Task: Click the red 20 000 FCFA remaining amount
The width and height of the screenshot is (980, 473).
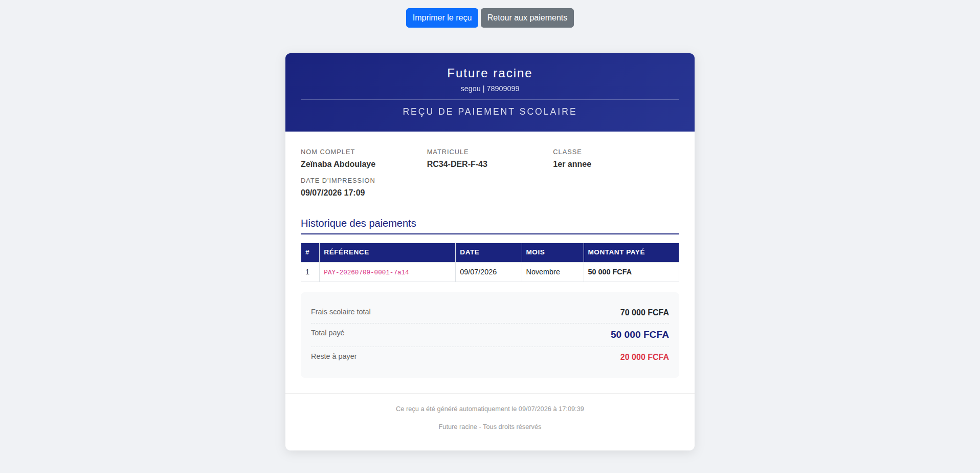Action: click(644, 357)
